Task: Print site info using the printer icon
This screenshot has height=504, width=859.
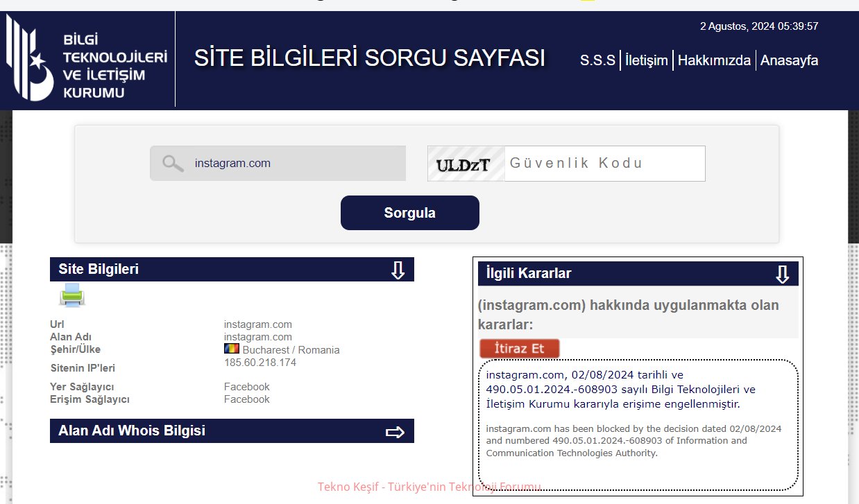Action: coord(71,295)
